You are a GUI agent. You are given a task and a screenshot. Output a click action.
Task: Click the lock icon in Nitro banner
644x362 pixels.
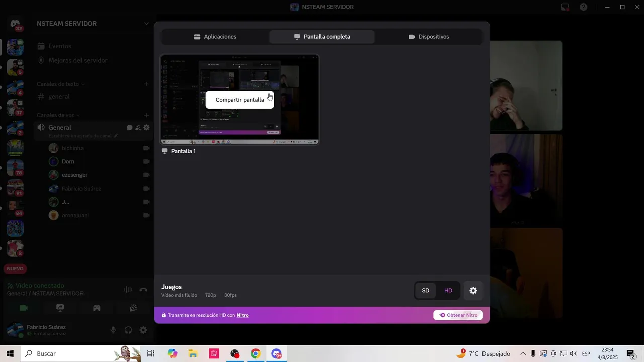coord(164,315)
